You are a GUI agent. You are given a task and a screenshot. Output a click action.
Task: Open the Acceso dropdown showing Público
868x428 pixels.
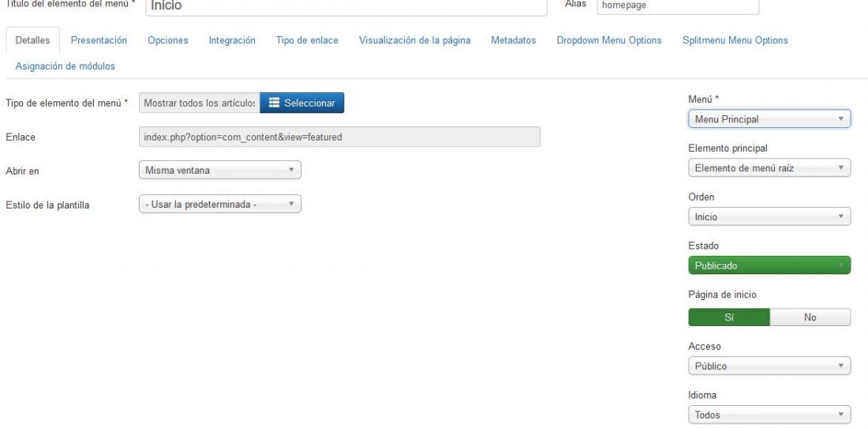[x=769, y=366]
